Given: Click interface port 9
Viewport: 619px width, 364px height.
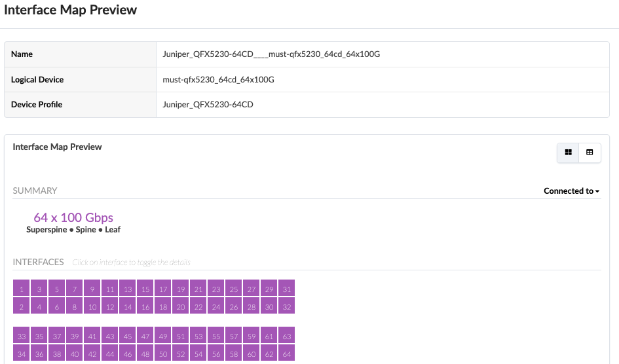Looking at the screenshot, I should (92, 288).
